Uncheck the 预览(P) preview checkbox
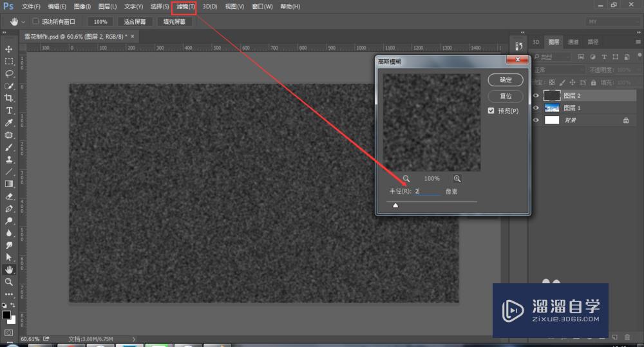 491,111
